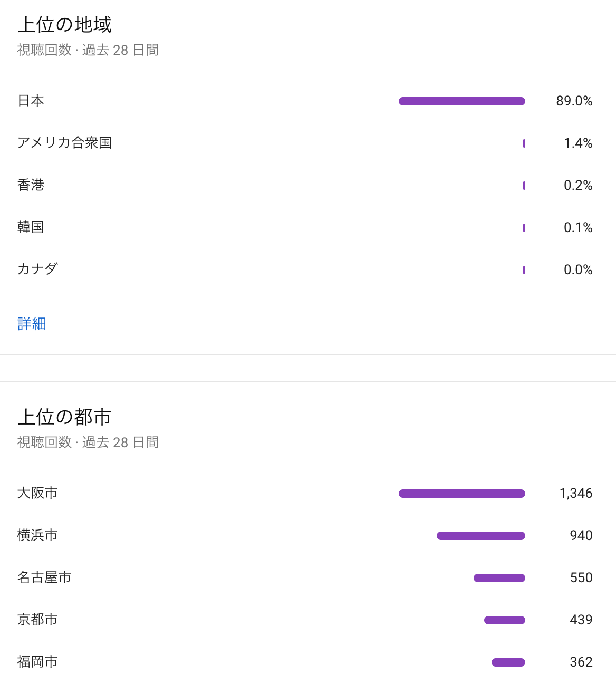This screenshot has width=616, height=694.
Task: Click the 日本 region row label
Action: pos(31,101)
